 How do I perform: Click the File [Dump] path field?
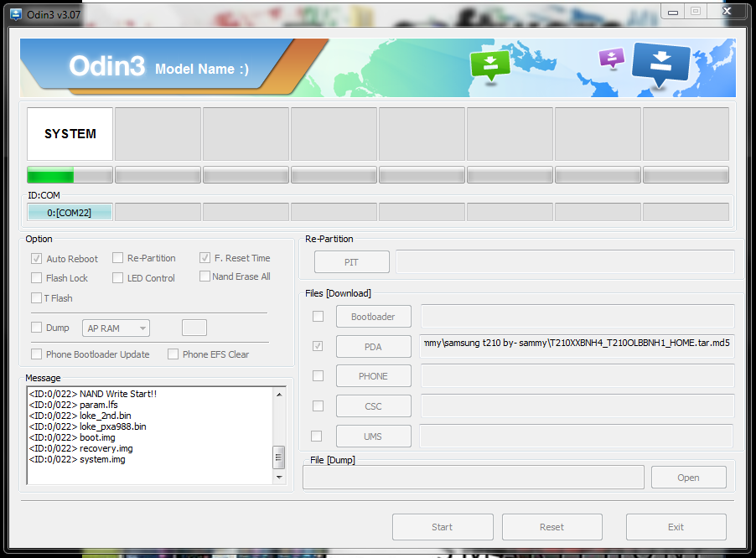(x=474, y=477)
